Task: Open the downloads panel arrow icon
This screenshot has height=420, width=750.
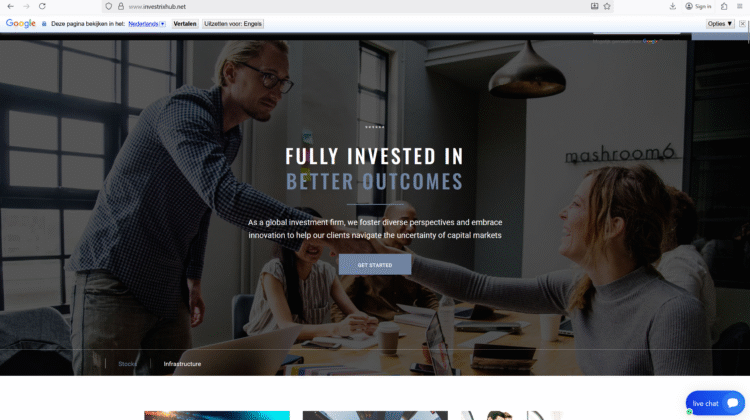Action: click(x=673, y=6)
